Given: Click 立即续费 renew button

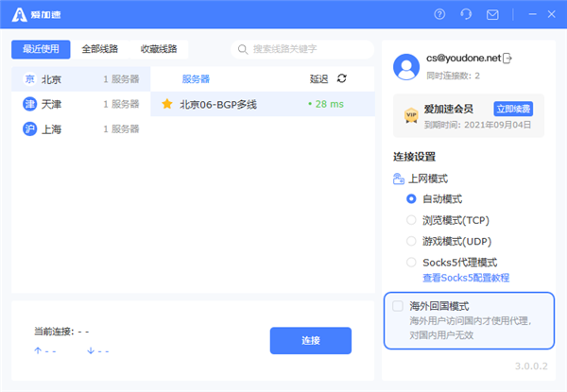Looking at the screenshot, I should (513, 109).
